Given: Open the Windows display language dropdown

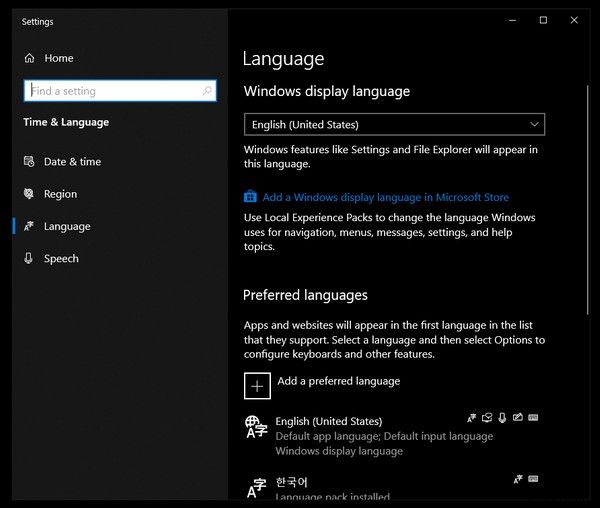Looking at the screenshot, I should coord(394,125).
